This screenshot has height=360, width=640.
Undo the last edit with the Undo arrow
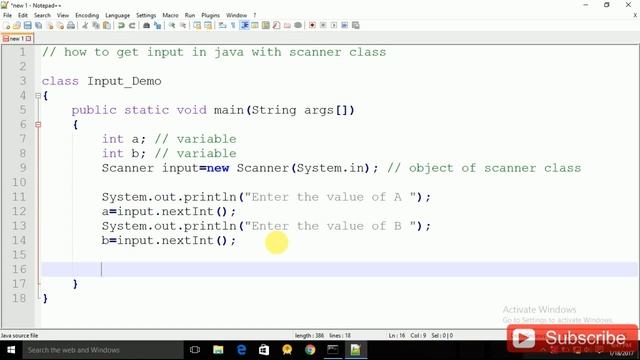point(121,25)
